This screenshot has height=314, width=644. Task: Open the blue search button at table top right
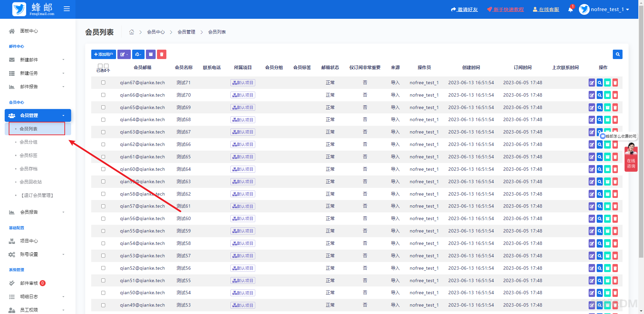618,54
